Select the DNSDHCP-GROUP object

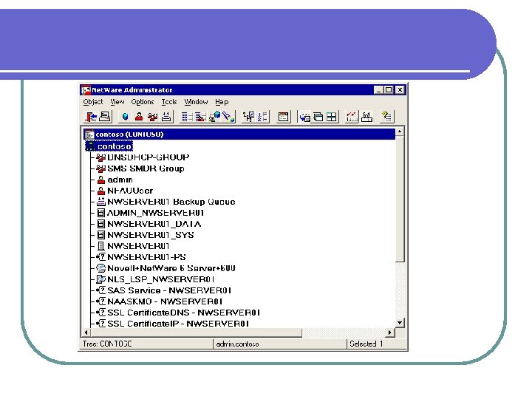click(x=149, y=157)
